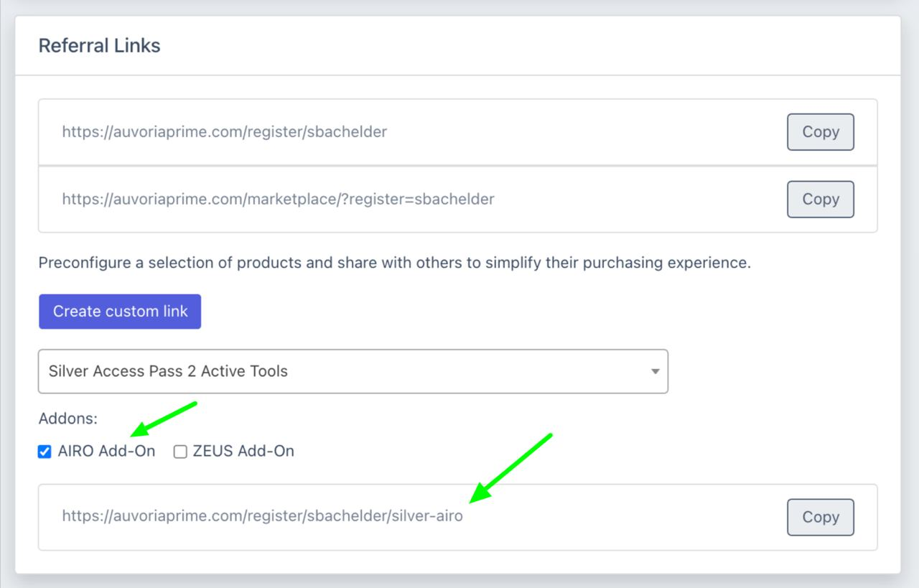Click the Addons: label
The image size is (919, 588).
pos(67,419)
